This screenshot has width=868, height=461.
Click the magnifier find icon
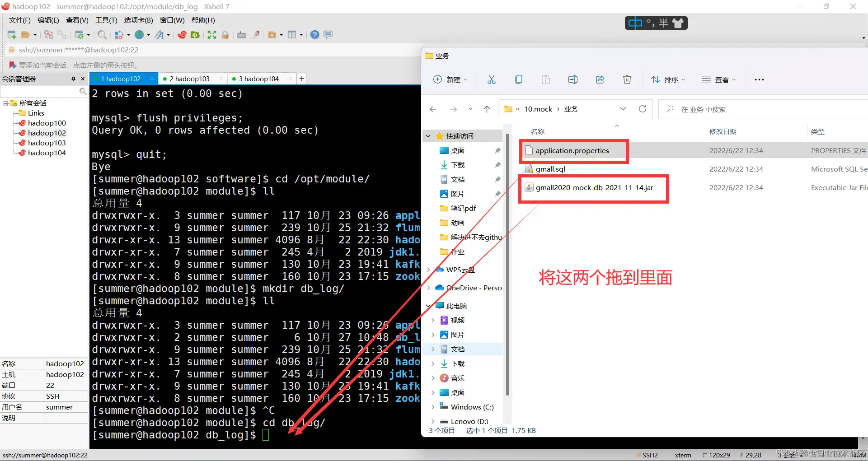coord(102,35)
